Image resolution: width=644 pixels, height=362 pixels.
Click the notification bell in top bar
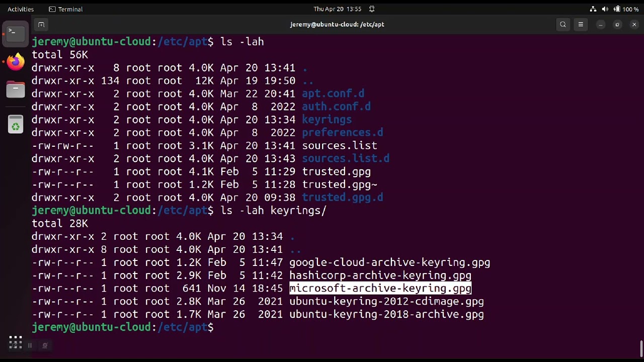pos(372,9)
